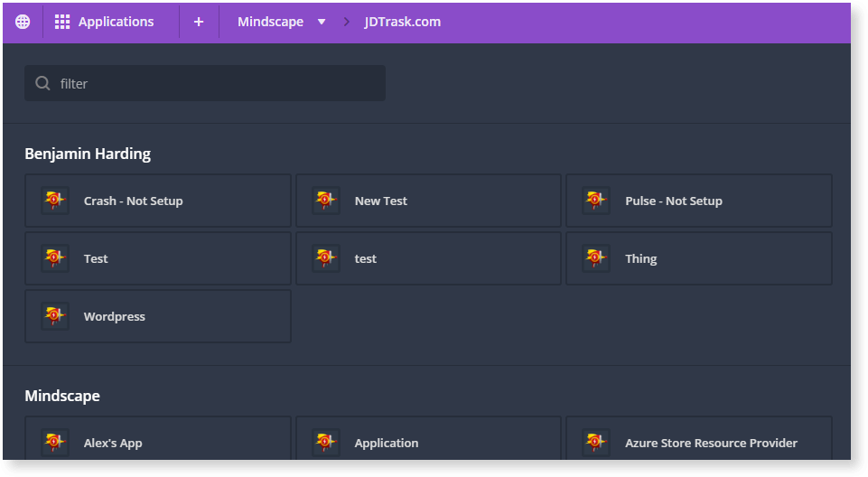The height and width of the screenshot is (477, 868).
Task: Open the Applications grid icon
Action: (x=62, y=22)
